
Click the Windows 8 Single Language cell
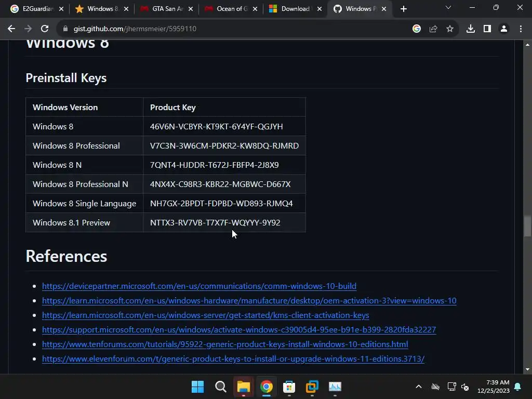(x=85, y=204)
